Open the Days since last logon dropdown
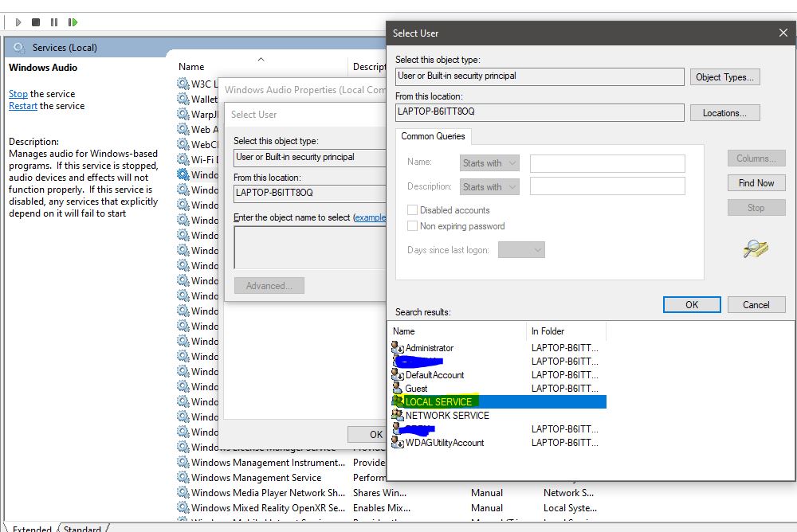797x532 pixels. point(521,249)
